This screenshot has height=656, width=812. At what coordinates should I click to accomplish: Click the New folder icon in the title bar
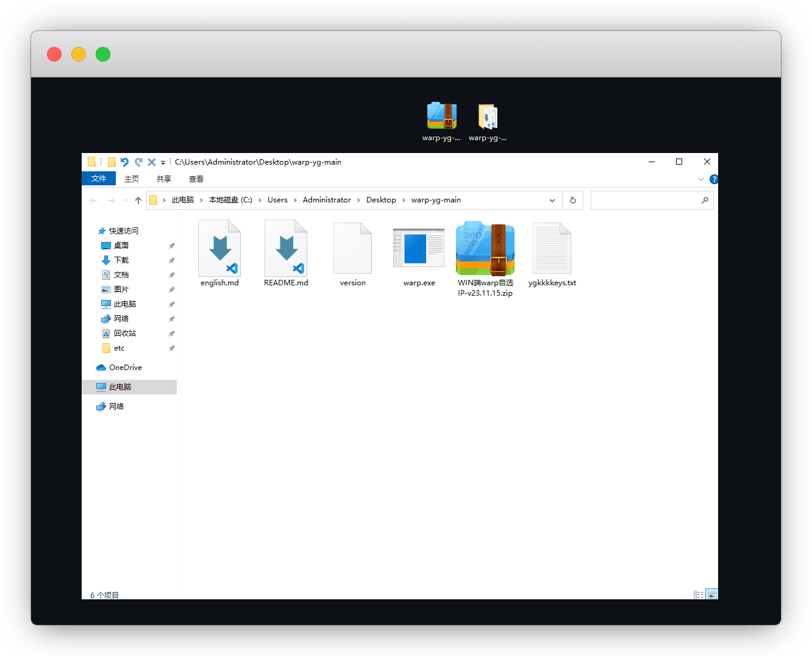(112, 162)
